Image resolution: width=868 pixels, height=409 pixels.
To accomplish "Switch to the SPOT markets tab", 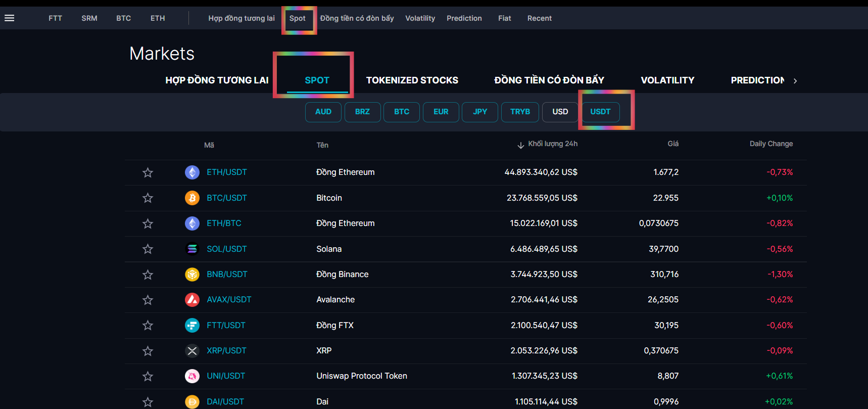I will pos(317,80).
